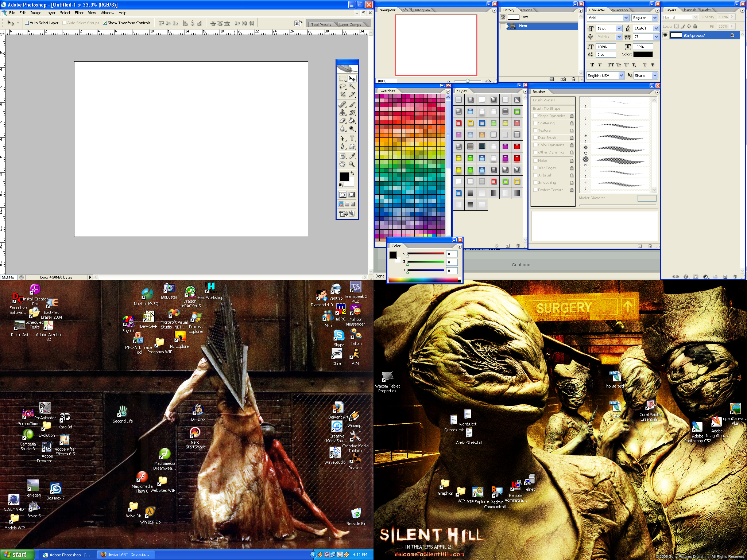Select the Type tool

coord(352,138)
